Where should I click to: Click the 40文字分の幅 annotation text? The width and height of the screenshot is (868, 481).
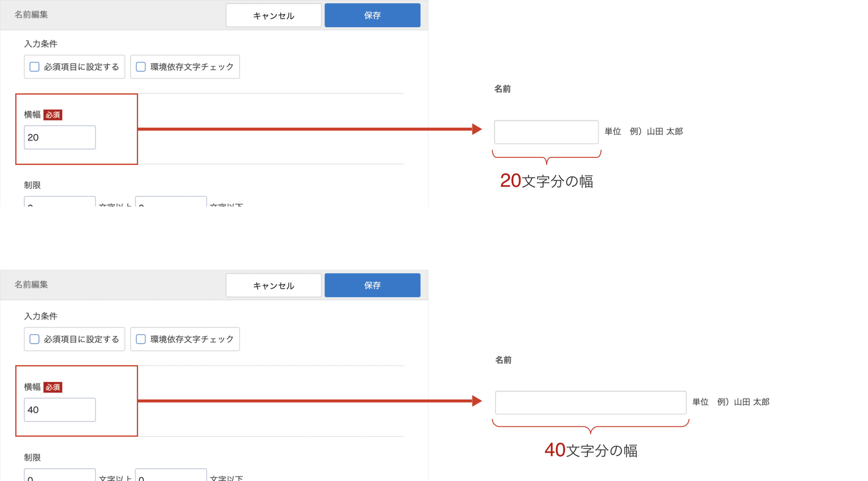pos(591,451)
